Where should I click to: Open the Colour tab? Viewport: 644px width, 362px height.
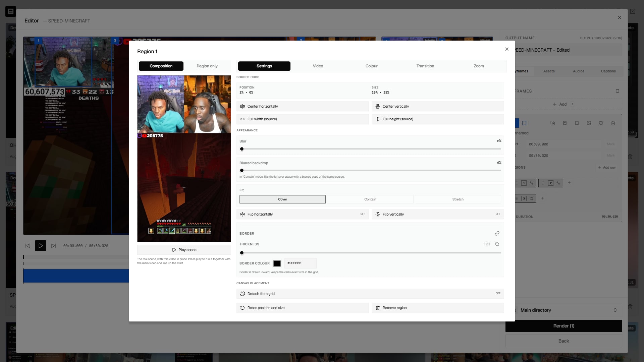(372, 66)
